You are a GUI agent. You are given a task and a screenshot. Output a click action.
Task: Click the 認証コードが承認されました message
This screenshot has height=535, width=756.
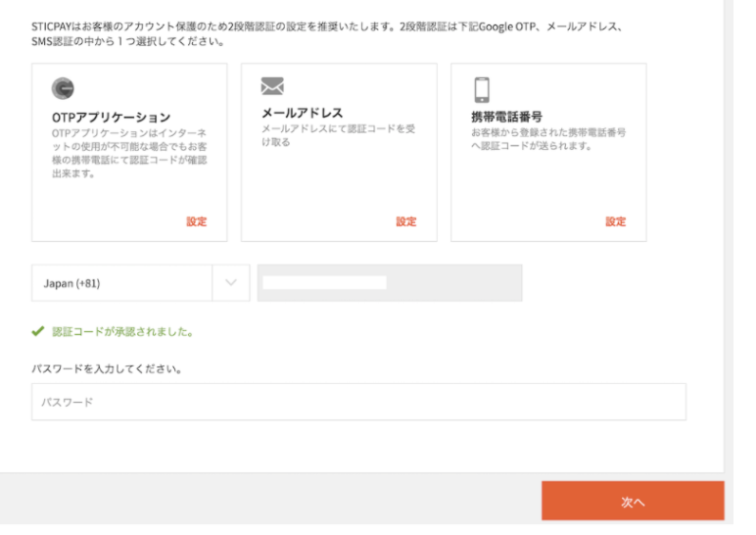pyautogui.click(x=123, y=332)
